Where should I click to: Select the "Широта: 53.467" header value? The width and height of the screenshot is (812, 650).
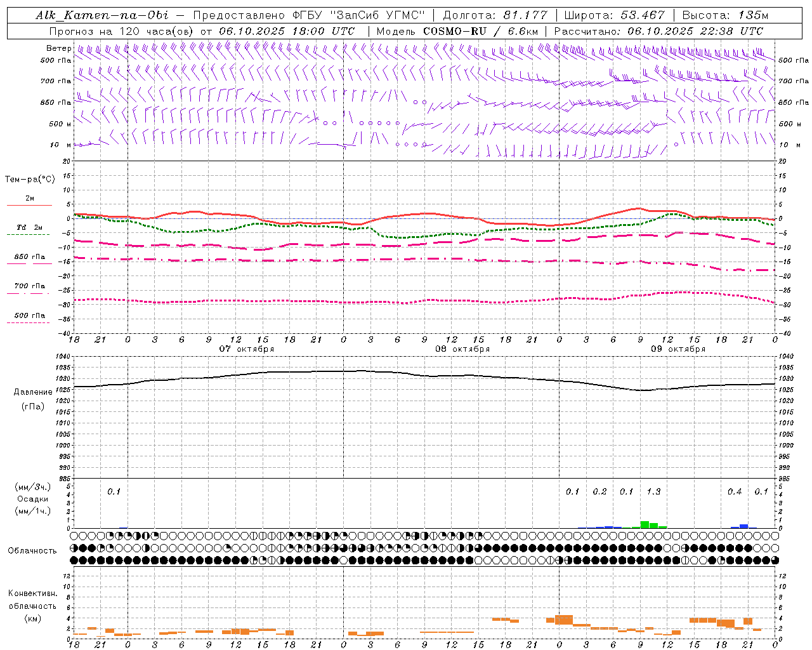[614, 15]
